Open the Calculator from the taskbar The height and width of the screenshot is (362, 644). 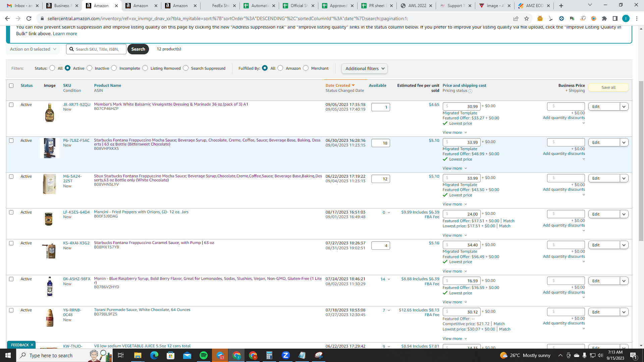[x=269, y=355]
